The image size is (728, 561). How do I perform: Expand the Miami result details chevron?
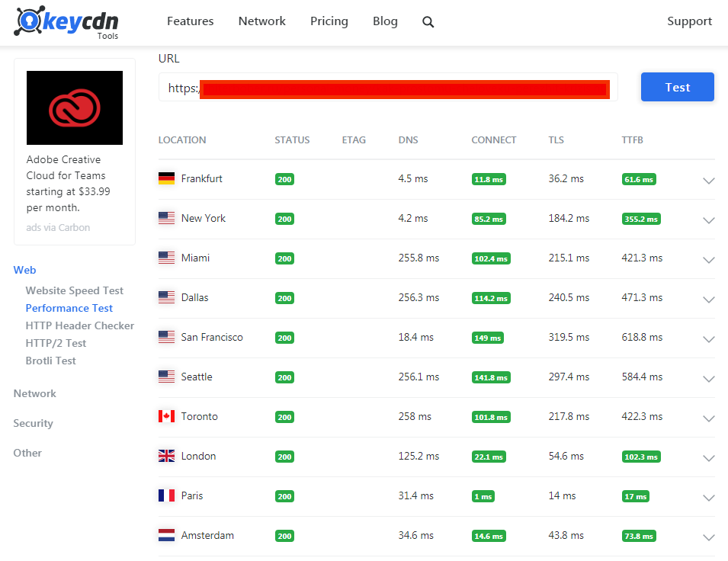click(x=708, y=260)
